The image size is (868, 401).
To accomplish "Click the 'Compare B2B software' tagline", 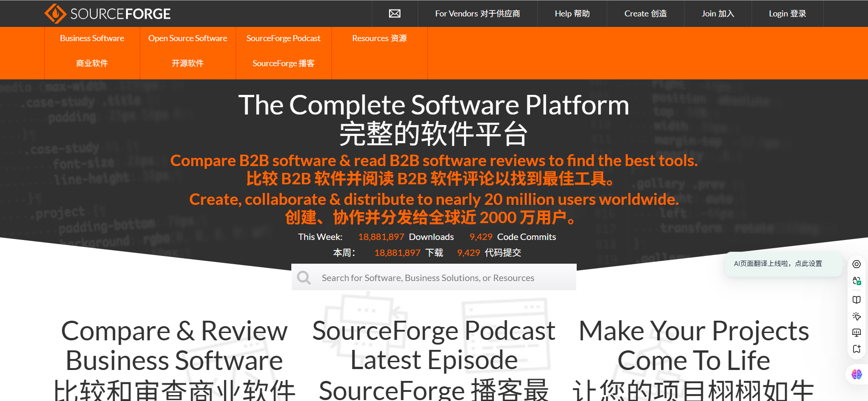I will point(434,161).
